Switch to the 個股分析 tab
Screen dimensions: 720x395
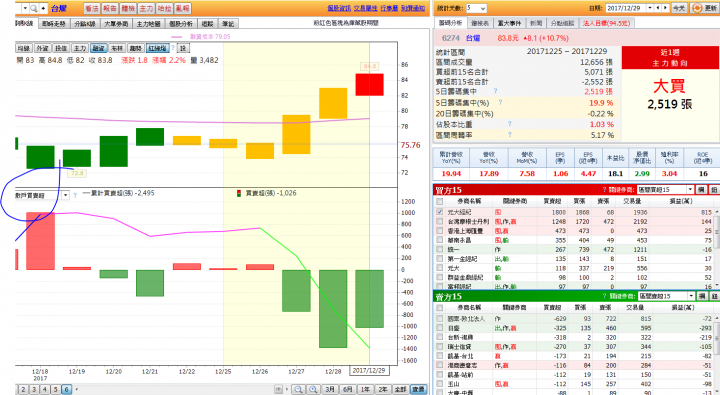pos(181,23)
